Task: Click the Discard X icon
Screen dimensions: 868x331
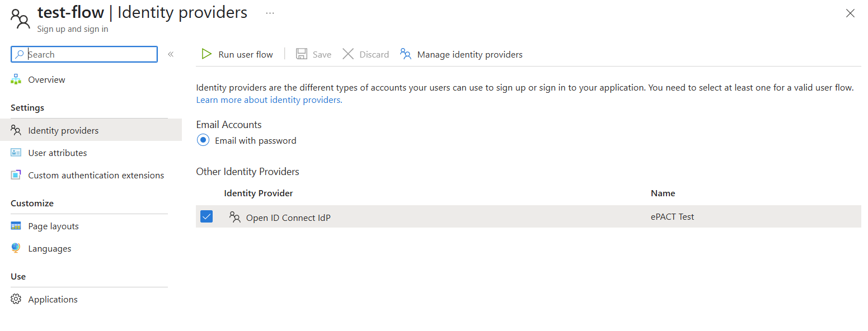Action: [350, 54]
